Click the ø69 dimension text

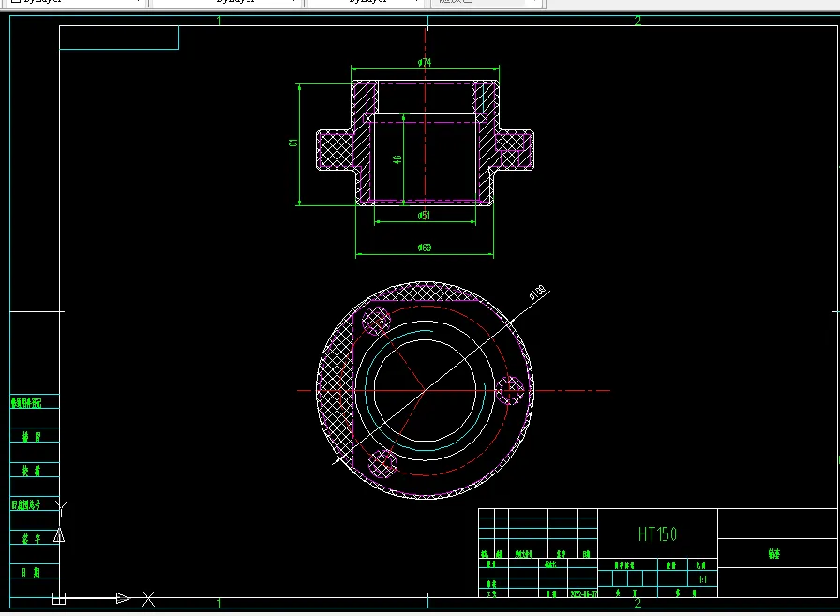point(425,248)
